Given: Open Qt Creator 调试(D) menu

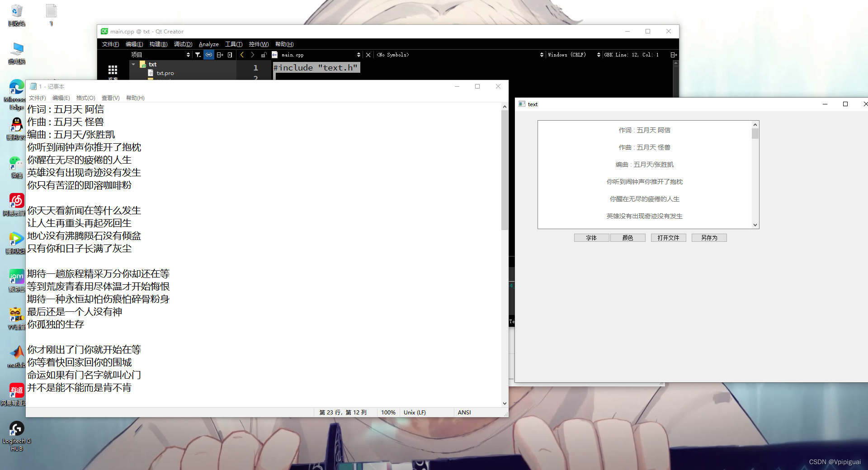Looking at the screenshot, I should (183, 44).
